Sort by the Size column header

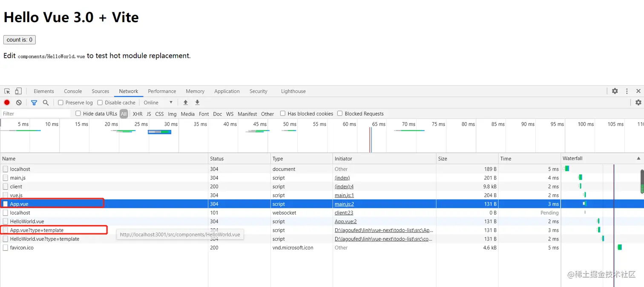click(467, 158)
